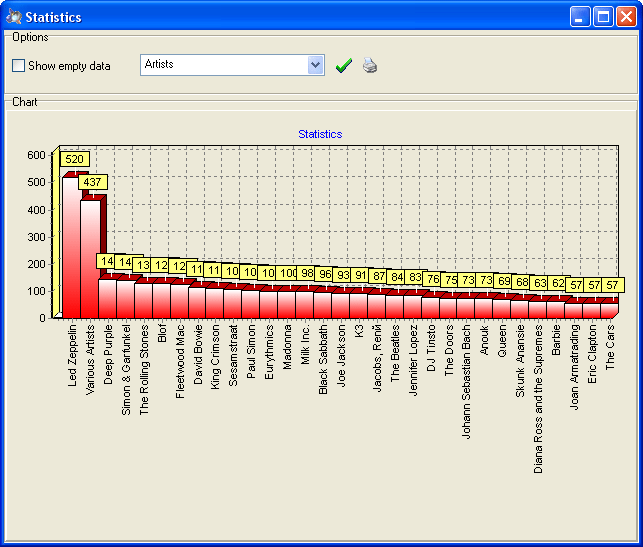Click The Rolling Stones axis label
The image size is (643, 547).
pos(144,370)
